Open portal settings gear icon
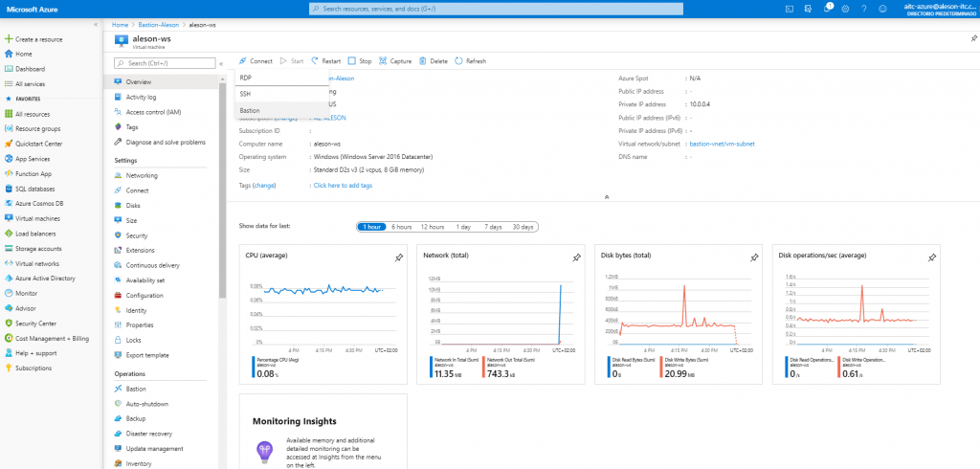The image size is (980, 469). (845, 9)
